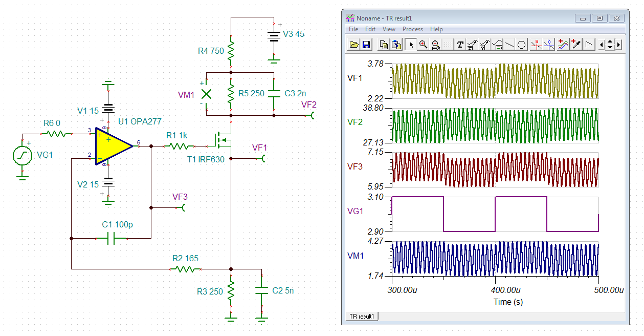Click the Save diskette icon
Screen dimensions: 644x336
pos(366,45)
